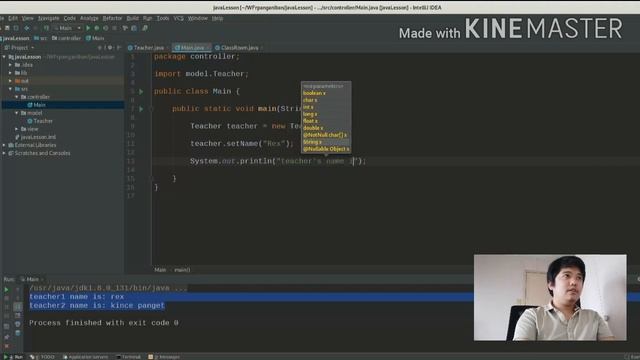This screenshot has height=360, width=640.
Task: Collapse the controller package node
Action: pyautogui.click(x=17, y=97)
